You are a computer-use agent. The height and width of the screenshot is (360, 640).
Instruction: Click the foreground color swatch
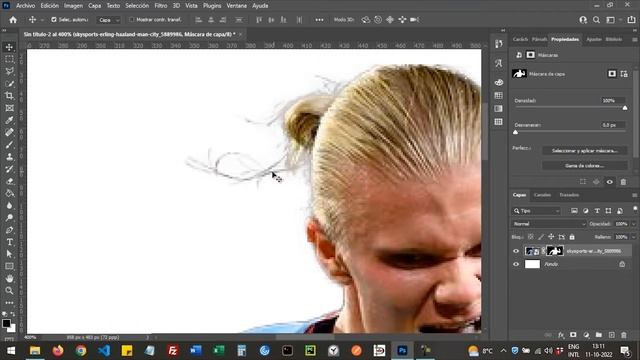point(6,323)
